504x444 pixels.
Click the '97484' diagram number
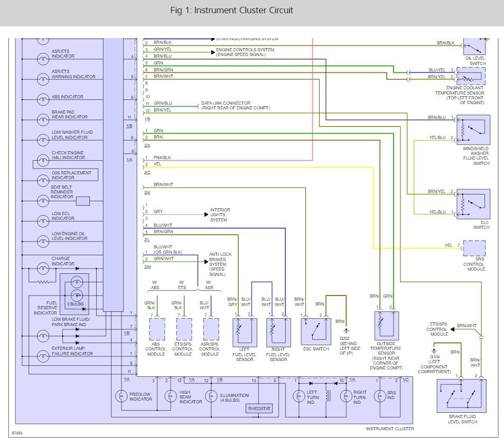(17, 433)
